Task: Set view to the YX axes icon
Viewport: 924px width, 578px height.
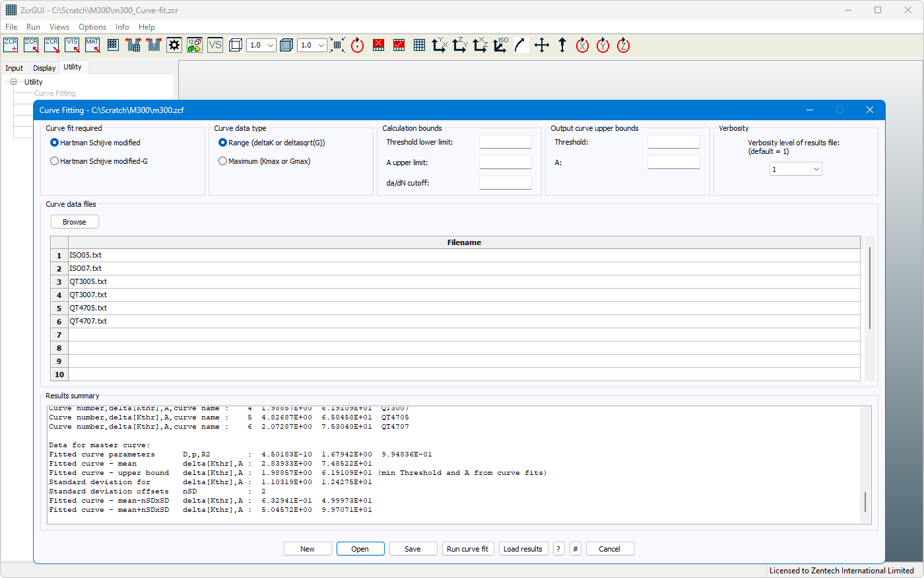Action: (x=440, y=45)
